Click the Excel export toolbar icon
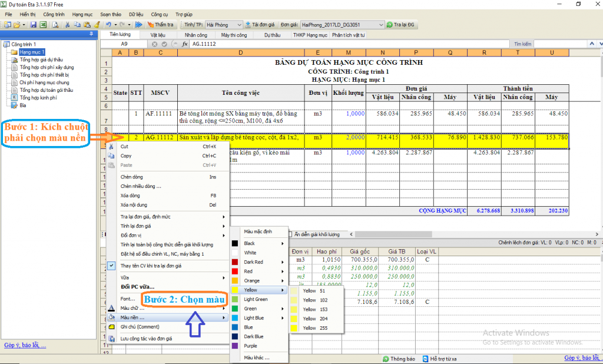 tap(43, 25)
